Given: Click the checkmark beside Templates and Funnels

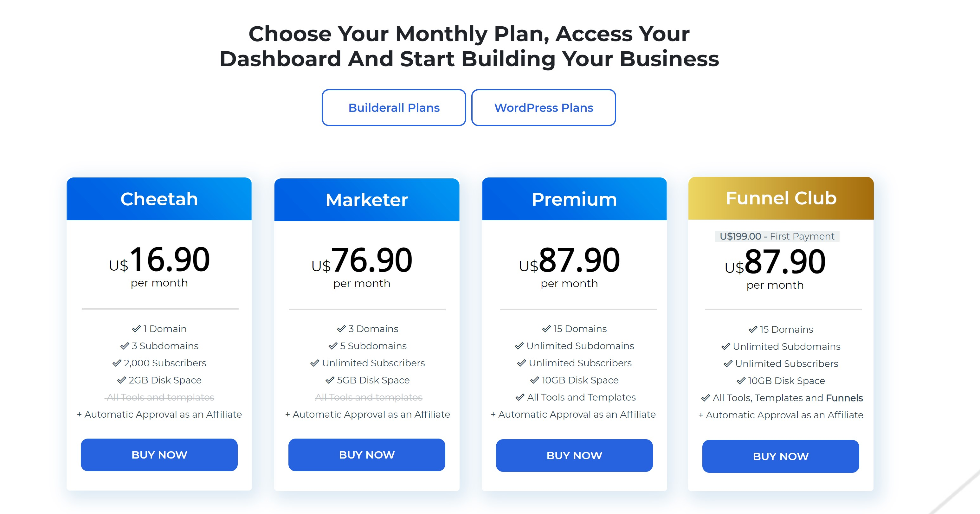Looking at the screenshot, I should click(x=706, y=398).
